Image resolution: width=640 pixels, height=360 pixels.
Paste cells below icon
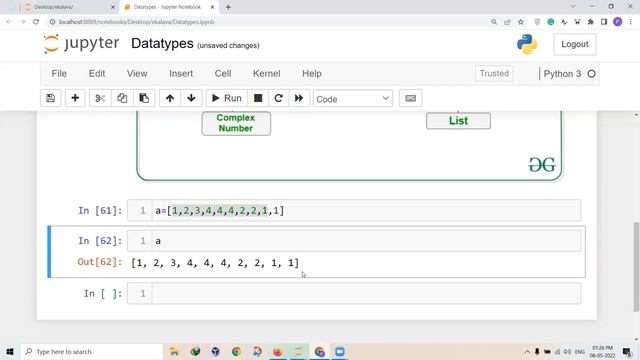point(144,98)
